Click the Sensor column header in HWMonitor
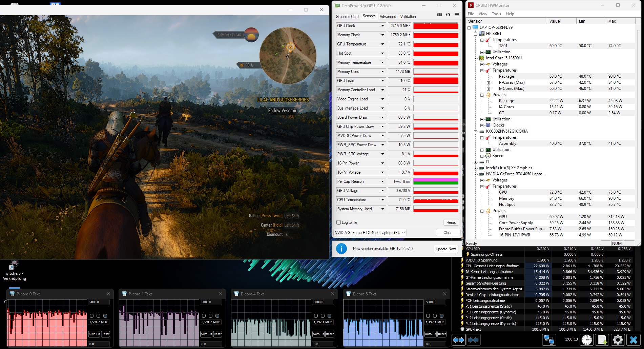644x349 pixels. coord(506,21)
